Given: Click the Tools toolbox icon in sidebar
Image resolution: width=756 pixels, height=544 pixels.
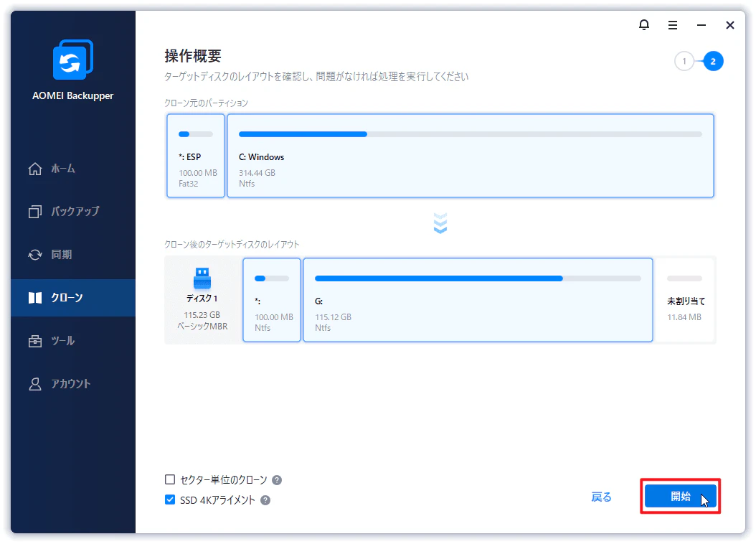Looking at the screenshot, I should click(x=35, y=341).
